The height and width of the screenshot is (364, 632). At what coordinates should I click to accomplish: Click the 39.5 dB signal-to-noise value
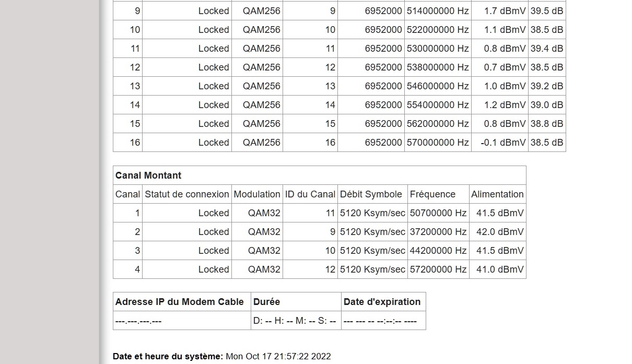[547, 11]
